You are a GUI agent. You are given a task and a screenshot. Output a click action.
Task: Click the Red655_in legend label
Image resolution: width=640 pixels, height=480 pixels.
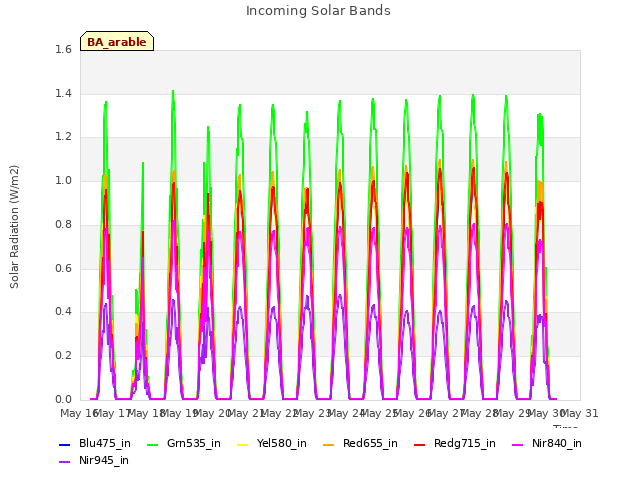370,443
